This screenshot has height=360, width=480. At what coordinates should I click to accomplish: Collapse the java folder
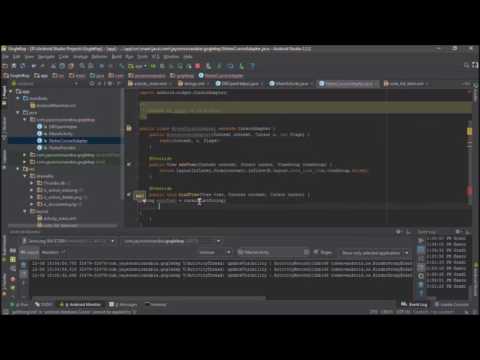[18, 113]
